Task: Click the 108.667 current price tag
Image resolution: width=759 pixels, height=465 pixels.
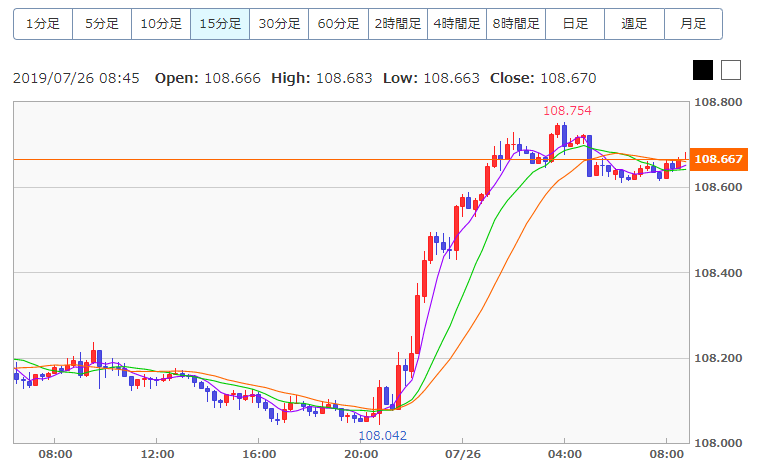Action: pyautogui.click(x=718, y=159)
